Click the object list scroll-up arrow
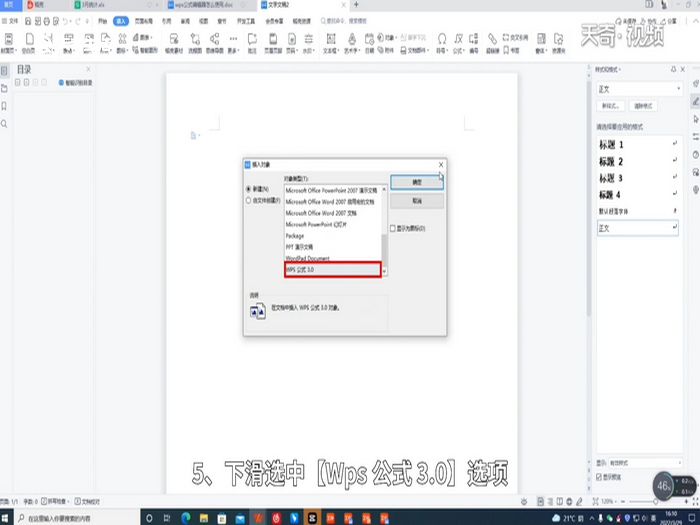This screenshot has height=525, width=700. point(384,189)
